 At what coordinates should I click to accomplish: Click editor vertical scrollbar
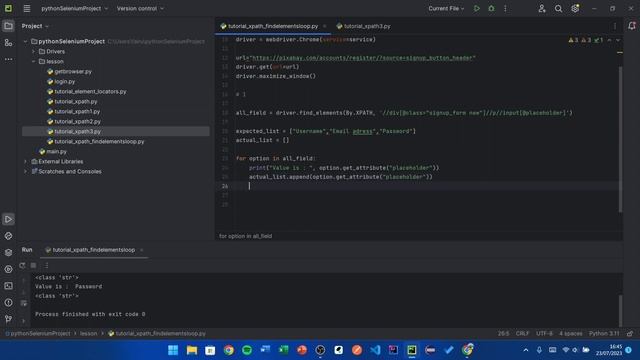620,139
